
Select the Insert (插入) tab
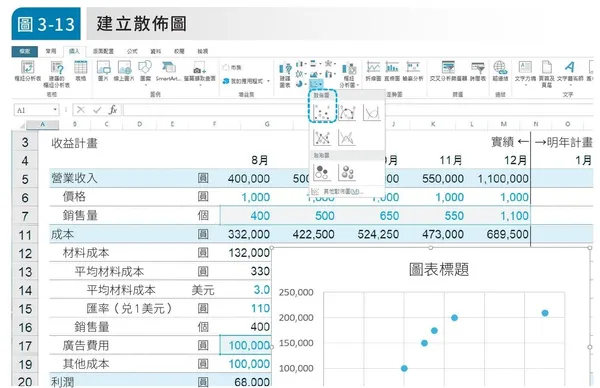coord(74,51)
